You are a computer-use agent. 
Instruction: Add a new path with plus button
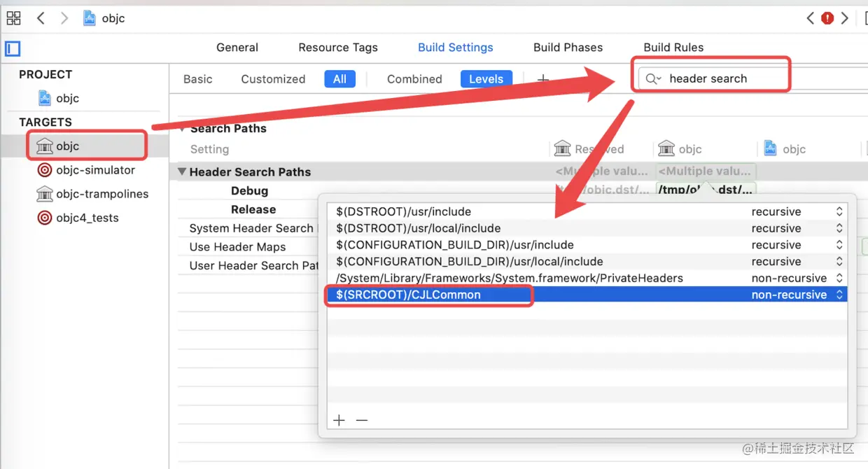pos(339,420)
